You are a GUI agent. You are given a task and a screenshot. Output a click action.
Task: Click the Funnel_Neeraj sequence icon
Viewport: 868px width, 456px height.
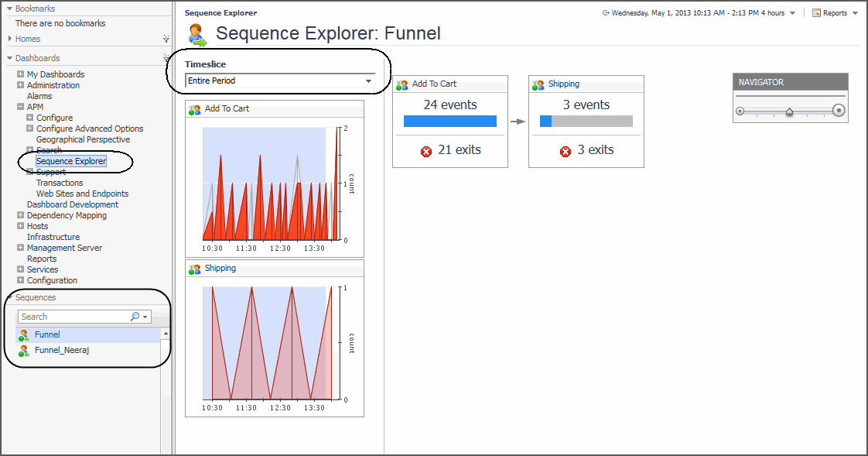24,351
